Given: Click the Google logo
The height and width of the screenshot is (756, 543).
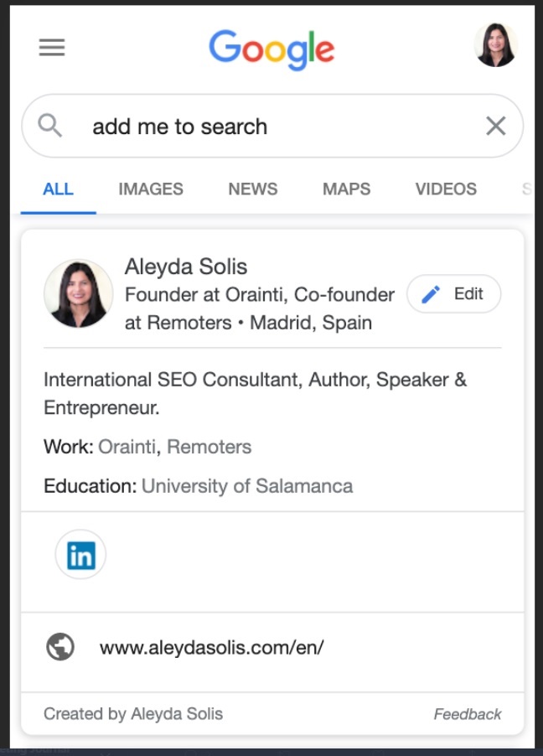Looking at the screenshot, I should click(x=271, y=49).
